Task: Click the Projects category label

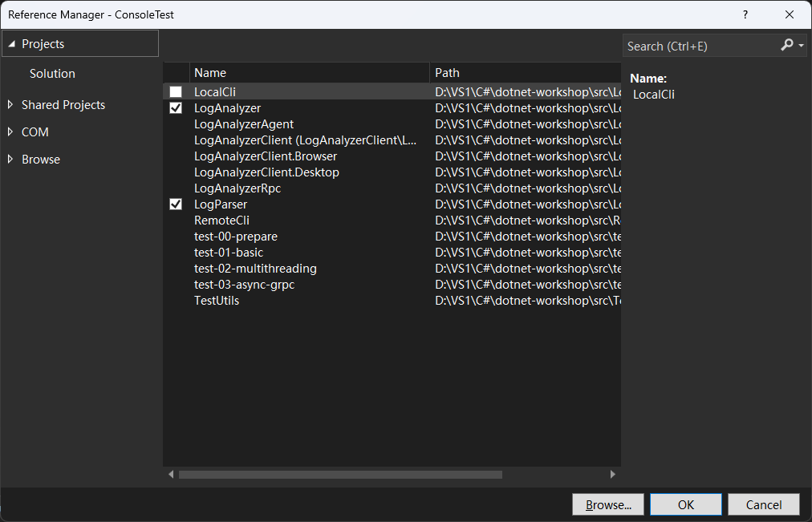Action: point(43,44)
